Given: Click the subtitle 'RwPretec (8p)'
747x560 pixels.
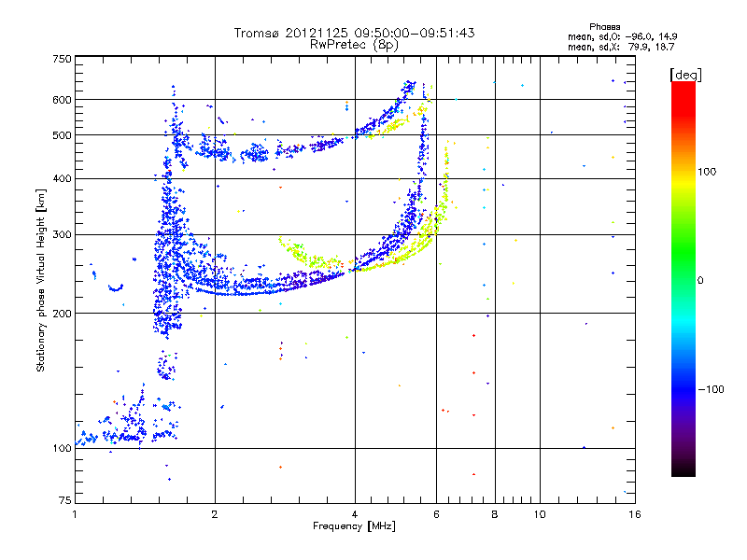Looking at the screenshot, I should (354, 45).
